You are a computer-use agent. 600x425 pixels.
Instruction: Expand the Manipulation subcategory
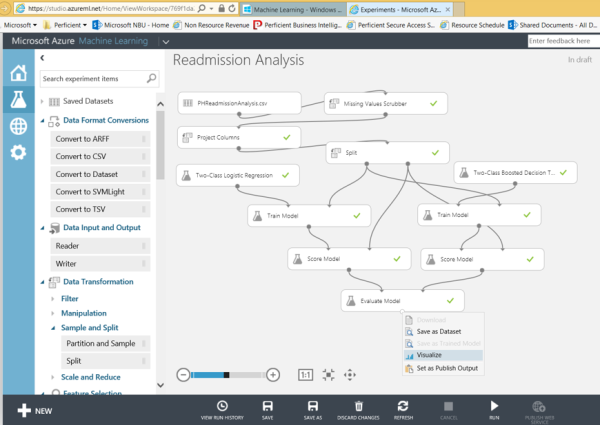53,313
